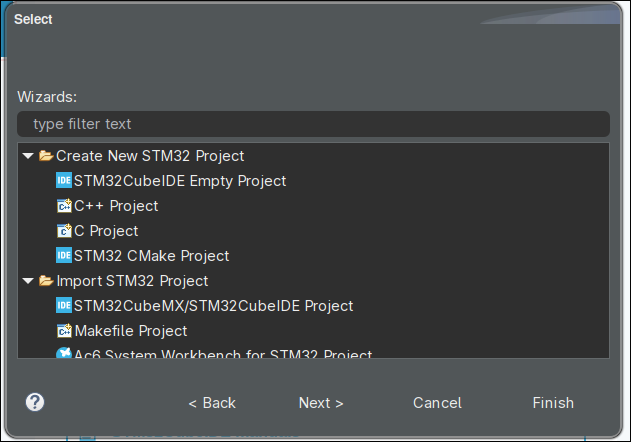Click the IDE icon beside STM32CubeIDE Empty Project

tap(64, 181)
